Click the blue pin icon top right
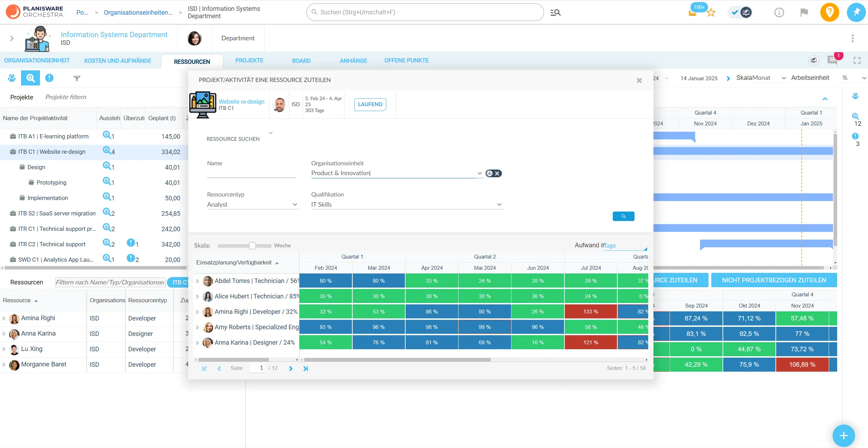The width and height of the screenshot is (868, 448). 856,12
